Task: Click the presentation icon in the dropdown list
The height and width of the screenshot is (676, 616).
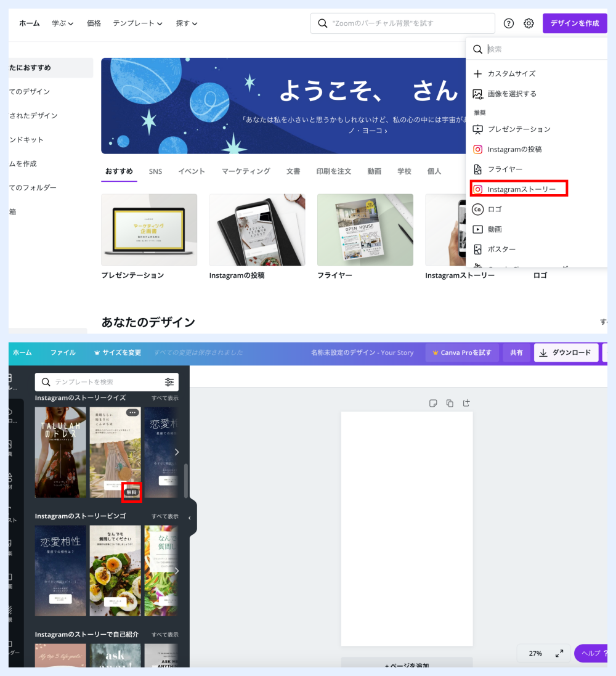Action: pos(477,129)
